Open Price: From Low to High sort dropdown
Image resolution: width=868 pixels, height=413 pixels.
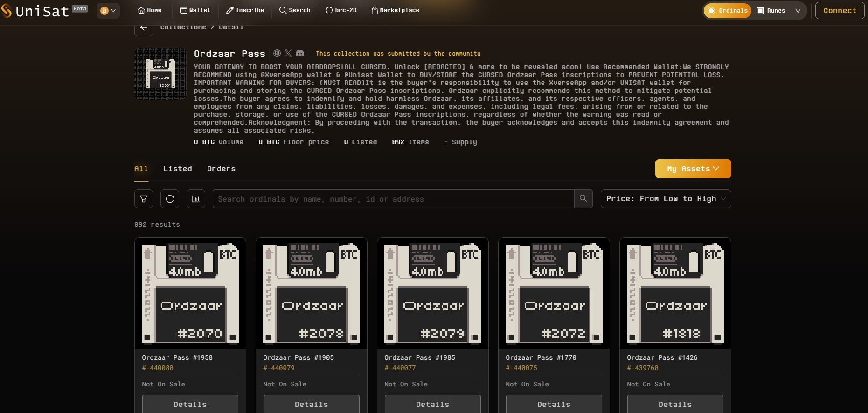666,199
